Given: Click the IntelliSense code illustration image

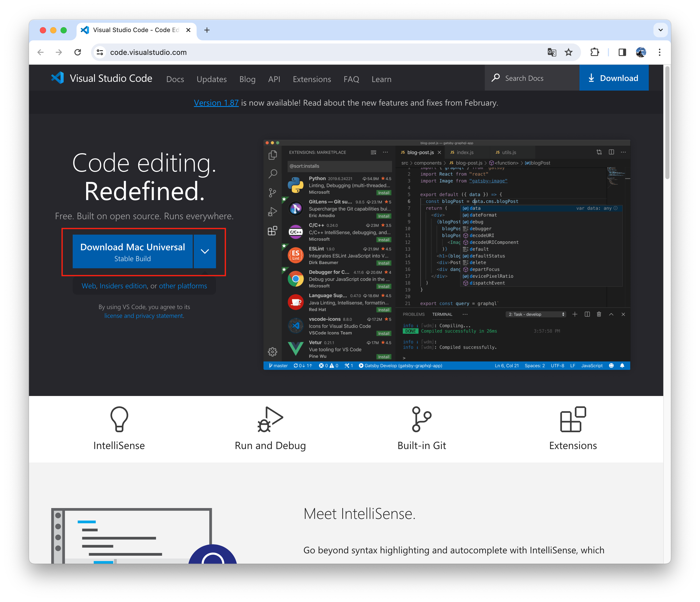Looking at the screenshot, I should (x=144, y=536).
